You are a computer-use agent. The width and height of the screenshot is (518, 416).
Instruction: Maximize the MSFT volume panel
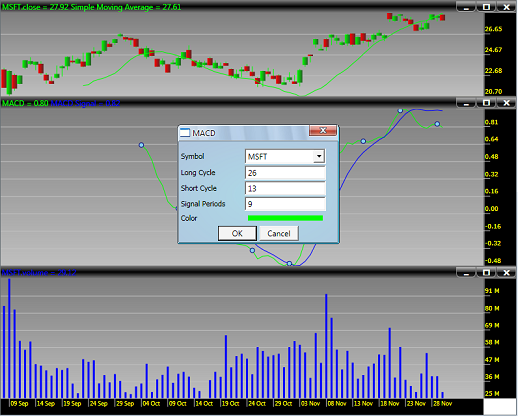[x=486, y=273]
